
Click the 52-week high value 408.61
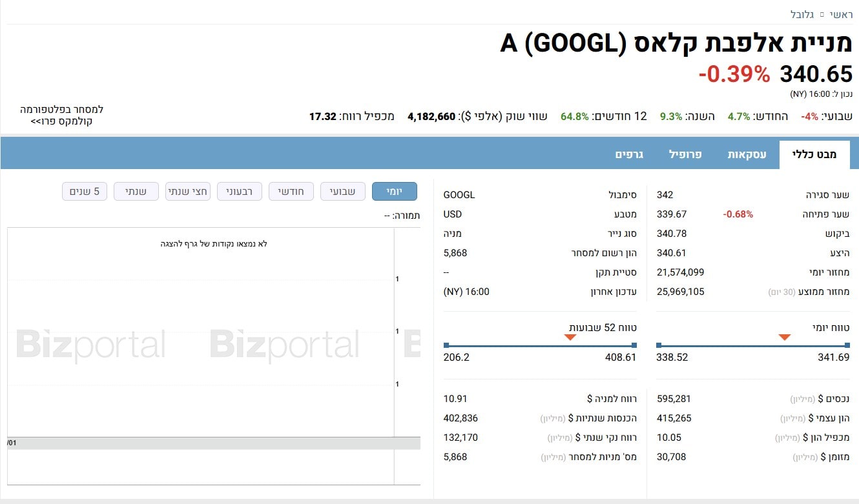(x=621, y=358)
